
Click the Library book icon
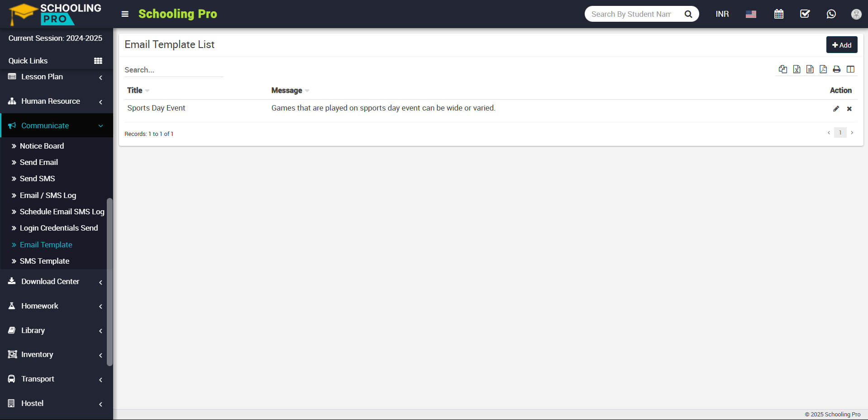(x=12, y=330)
